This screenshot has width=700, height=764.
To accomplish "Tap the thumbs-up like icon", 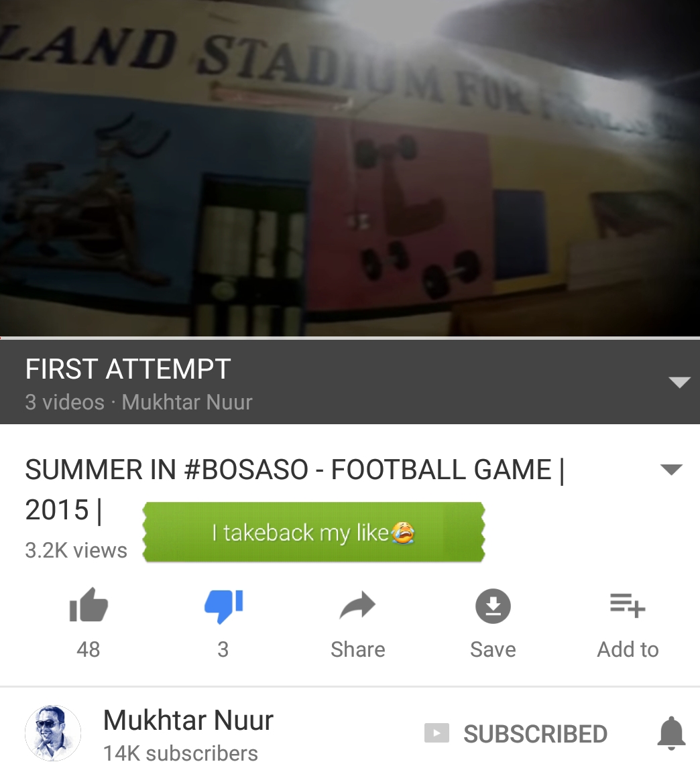I will point(89,606).
